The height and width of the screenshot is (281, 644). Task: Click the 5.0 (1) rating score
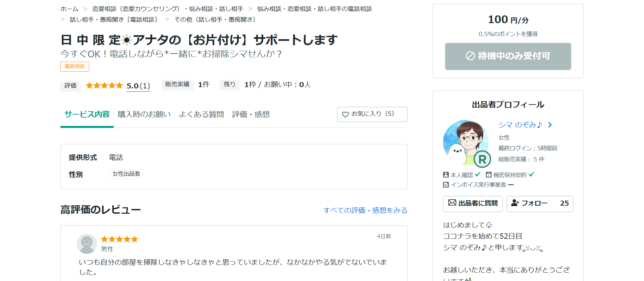pos(138,86)
